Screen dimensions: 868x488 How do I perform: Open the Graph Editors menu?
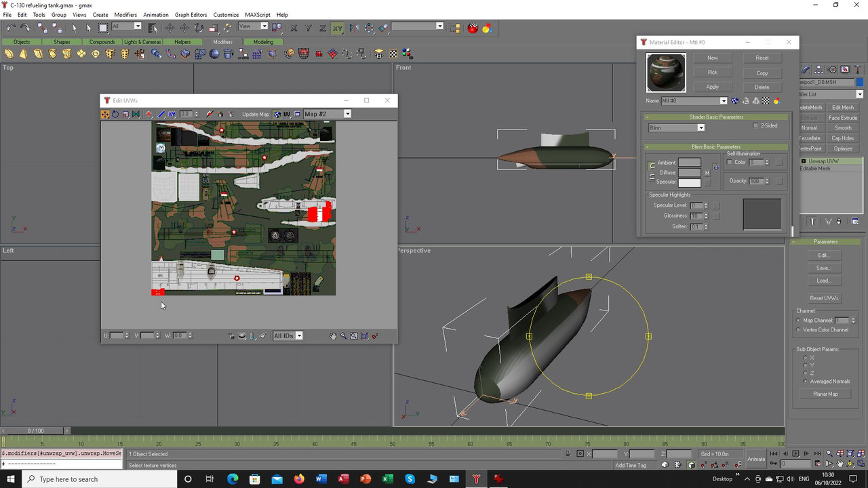[x=191, y=14]
